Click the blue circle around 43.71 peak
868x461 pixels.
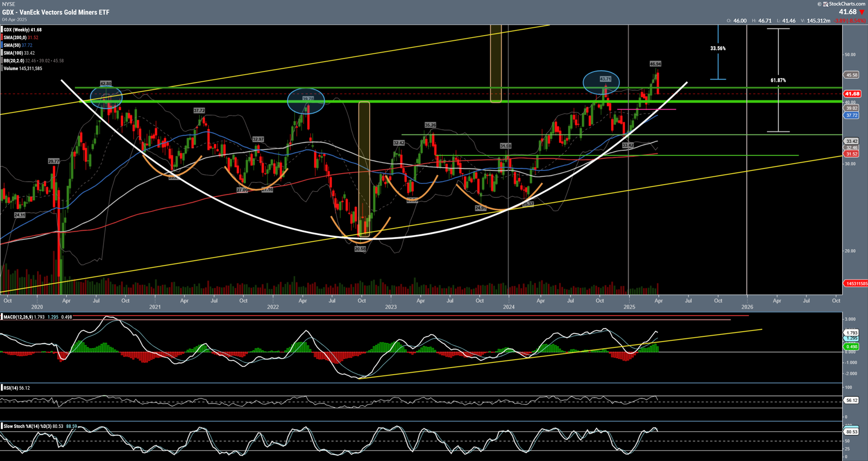pos(601,82)
